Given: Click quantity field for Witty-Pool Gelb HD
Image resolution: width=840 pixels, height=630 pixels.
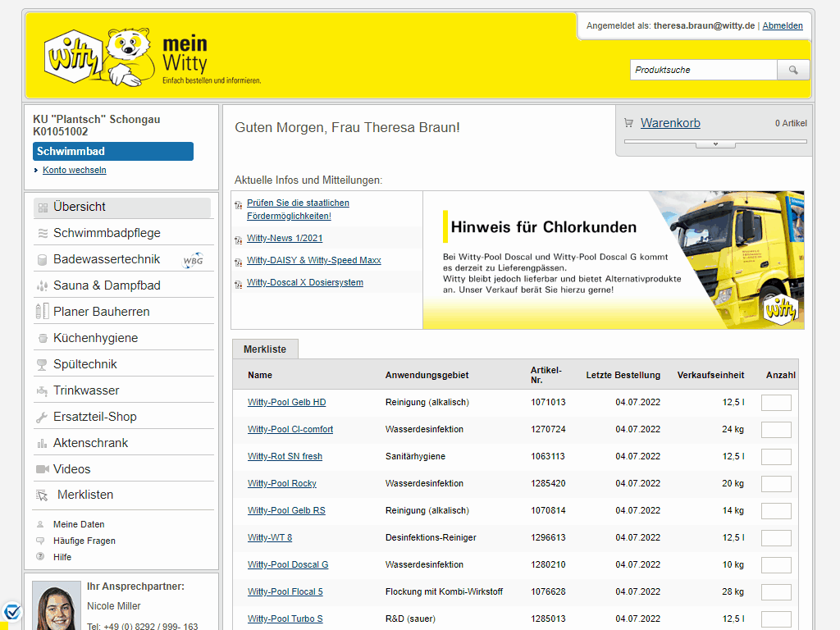Looking at the screenshot, I should [776, 403].
